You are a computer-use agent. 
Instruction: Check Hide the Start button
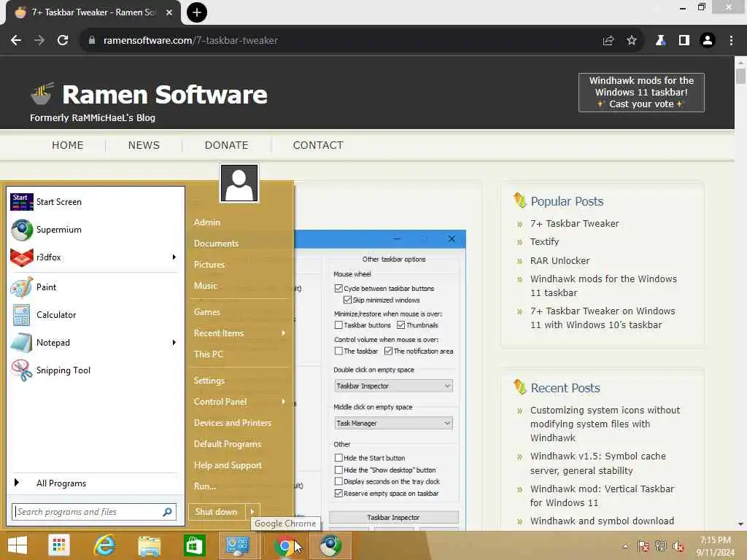338,458
